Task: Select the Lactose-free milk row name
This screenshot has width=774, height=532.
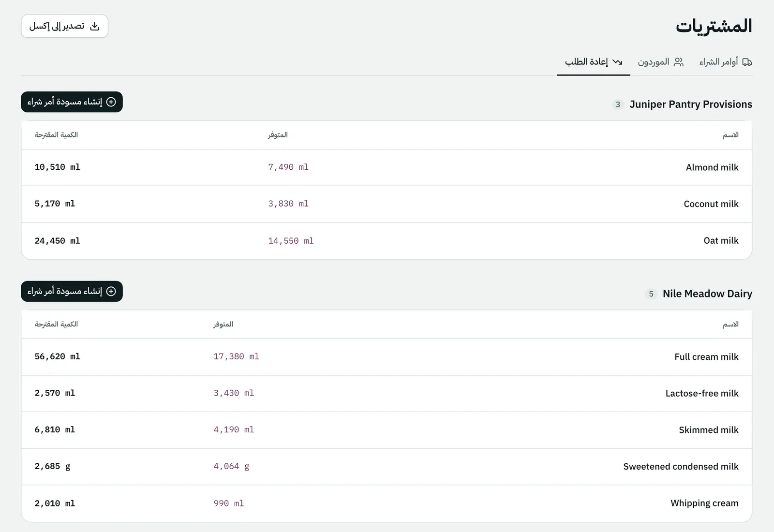Action: (x=702, y=394)
